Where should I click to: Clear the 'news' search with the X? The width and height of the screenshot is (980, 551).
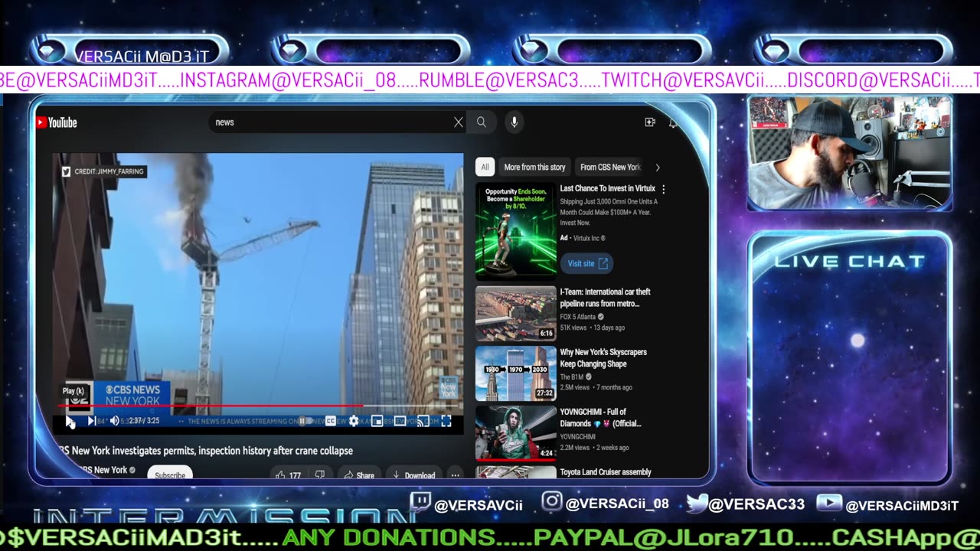pyautogui.click(x=459, y=122)
